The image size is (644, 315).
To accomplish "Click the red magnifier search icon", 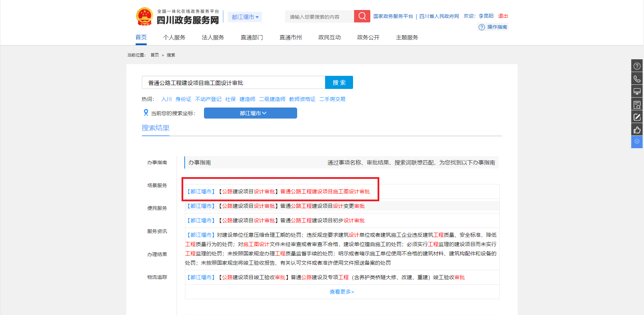I will pyautogui.click(x=362, y=16).
